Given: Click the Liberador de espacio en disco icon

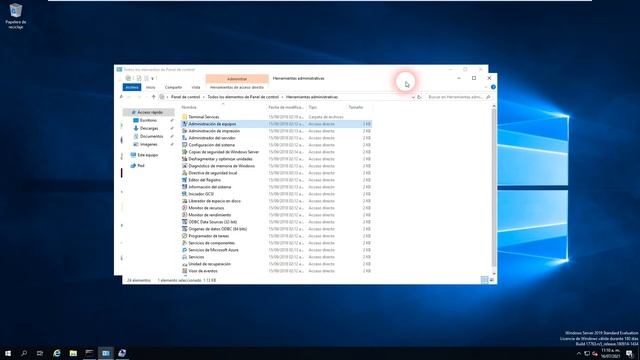Looking at the screenshot, I should (184, 201).
